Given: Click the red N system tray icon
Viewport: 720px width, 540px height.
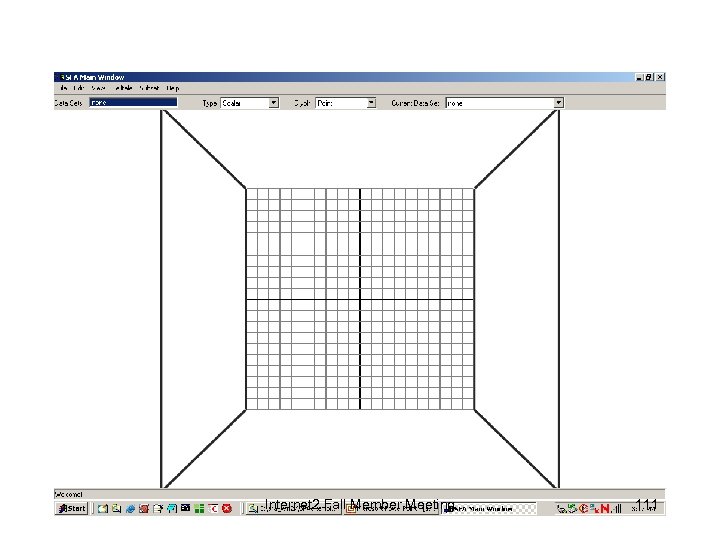Looking at the screenshot, I should coord(605,508).
